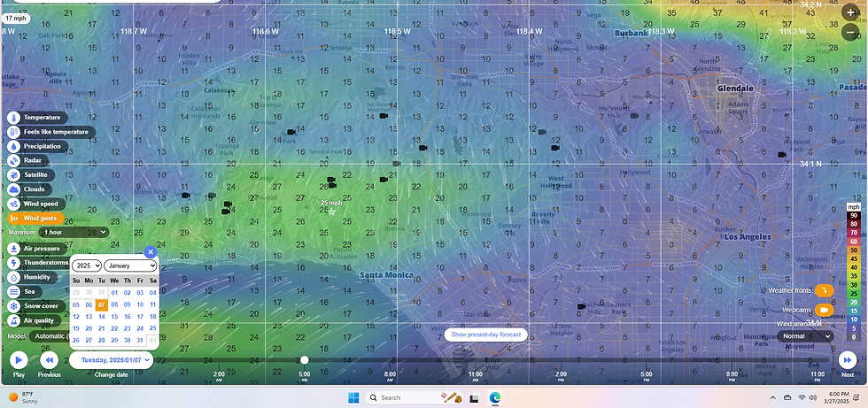This screenshot has height=408, width=868.
Task: Click the active Wind gusts layer
Action: click(35, 219)
